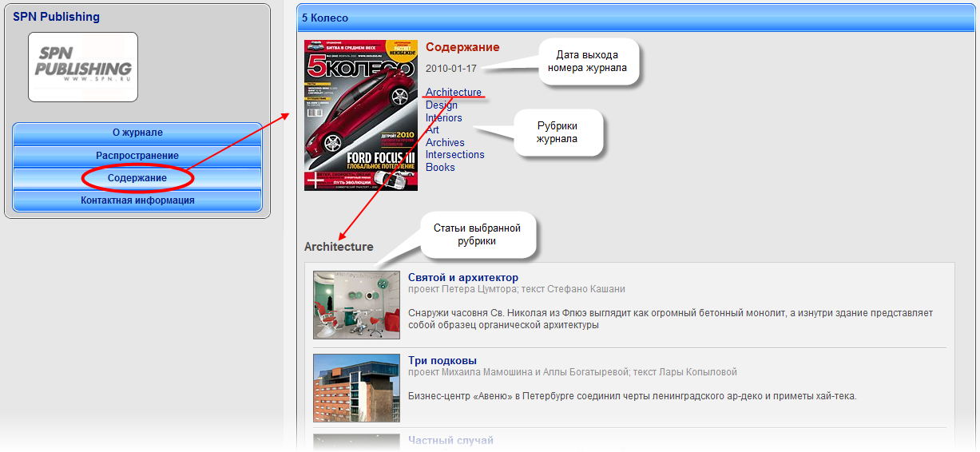Image resolution: width=980 pixels, height=452 pixels.
Task: Click thumbnail of Святой и архитектор article
Action: (356, 305)
